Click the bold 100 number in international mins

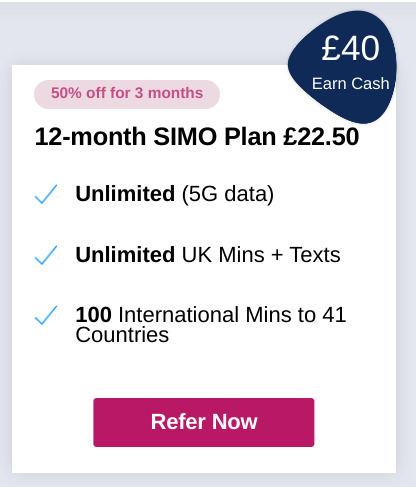(x=93, y=315)
